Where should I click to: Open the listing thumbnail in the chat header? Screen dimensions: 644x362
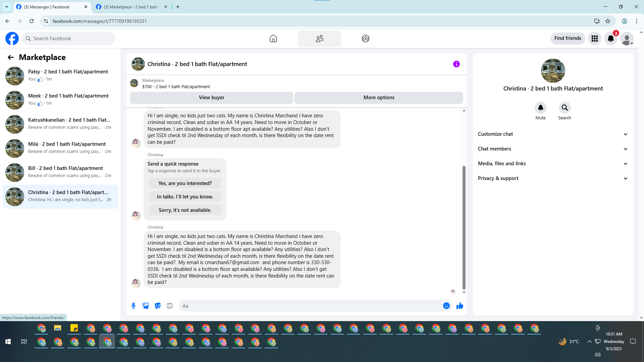click(138, 64)
